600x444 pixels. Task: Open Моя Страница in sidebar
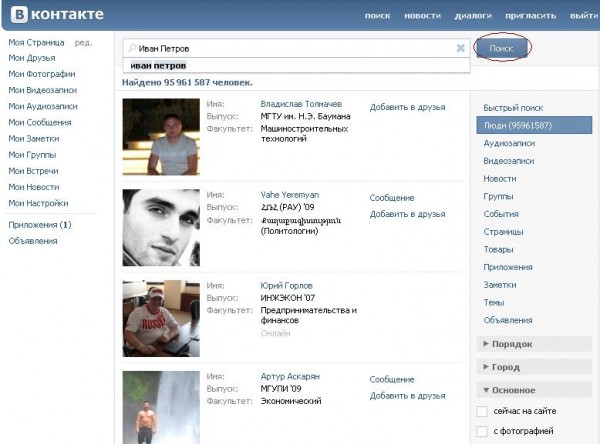[x=36, y=42]
